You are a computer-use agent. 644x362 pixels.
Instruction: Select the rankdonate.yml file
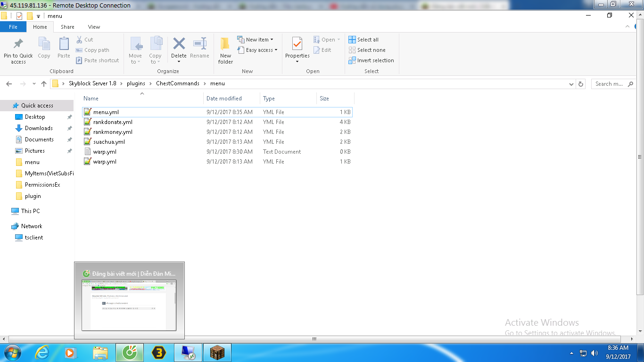coord(113,122)
